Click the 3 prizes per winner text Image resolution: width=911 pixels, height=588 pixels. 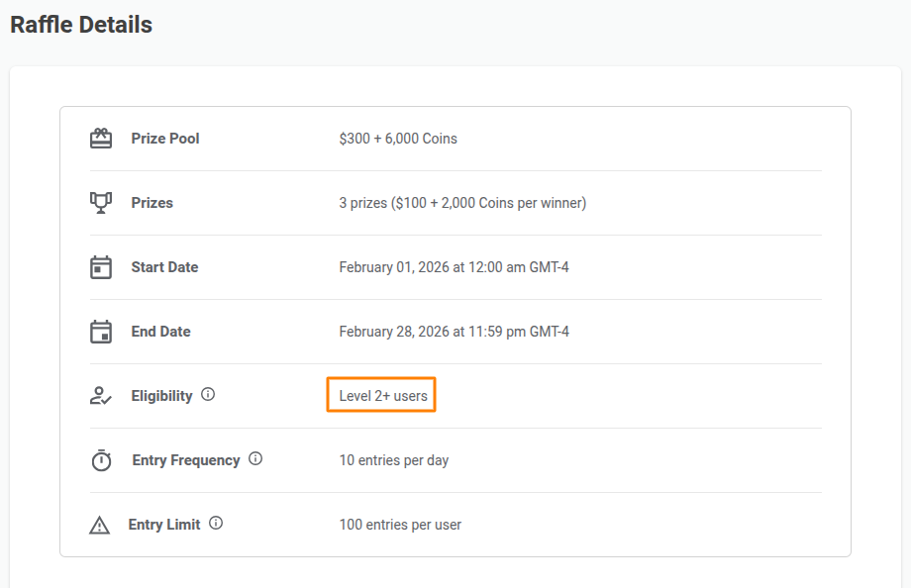pos(462,203)
